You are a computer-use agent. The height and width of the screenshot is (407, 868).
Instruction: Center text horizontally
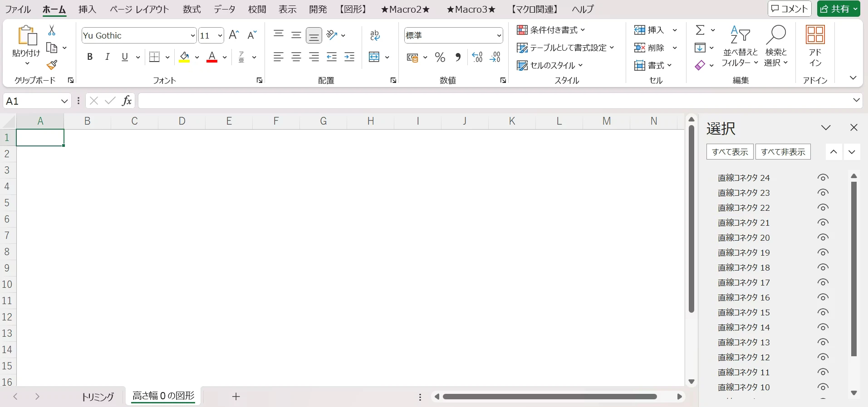[x=296, y=57]
